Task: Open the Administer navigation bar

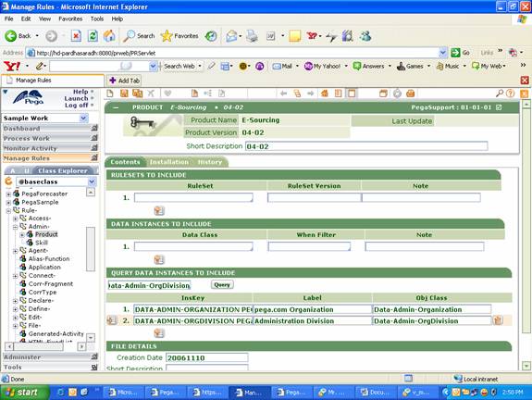Action: click(50, 356)
